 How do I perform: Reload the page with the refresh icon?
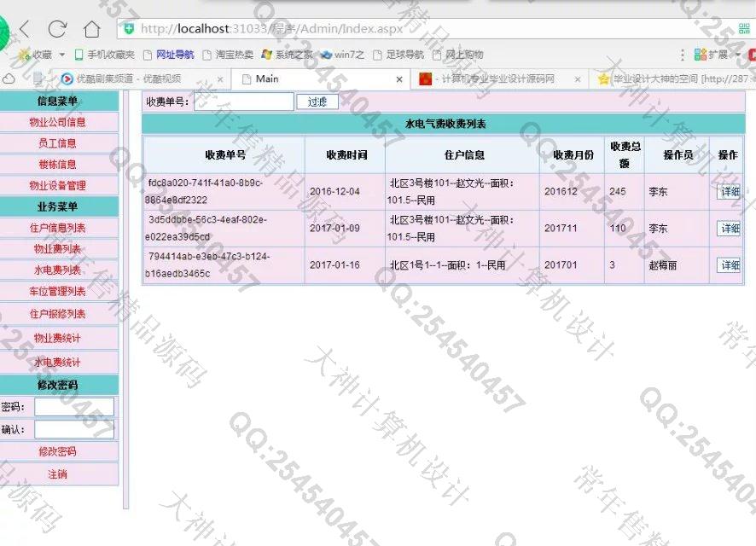coord(57,29)
